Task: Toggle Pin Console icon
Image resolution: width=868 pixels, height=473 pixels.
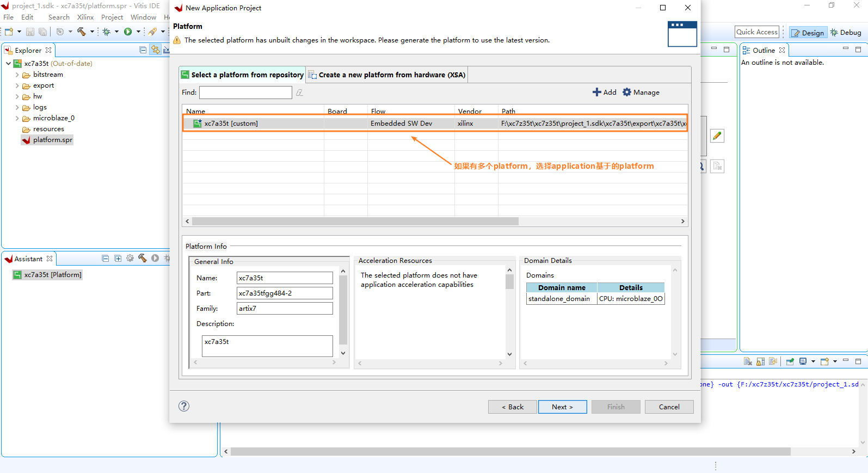Action: pyautogui.click(x=790, y=361)
